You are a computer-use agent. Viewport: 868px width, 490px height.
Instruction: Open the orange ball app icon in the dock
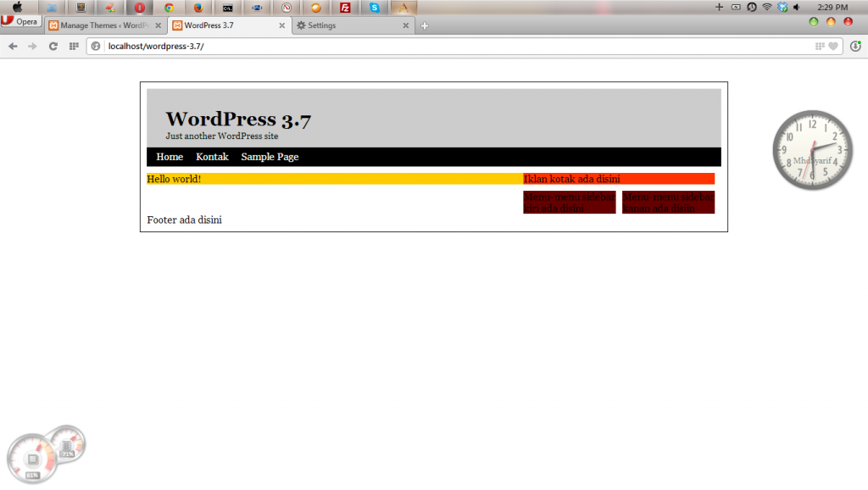tap(315, 8)
